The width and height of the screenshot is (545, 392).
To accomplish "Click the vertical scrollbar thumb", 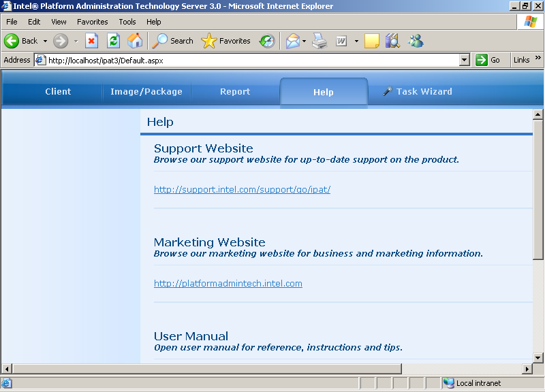I will pos(538,190).
